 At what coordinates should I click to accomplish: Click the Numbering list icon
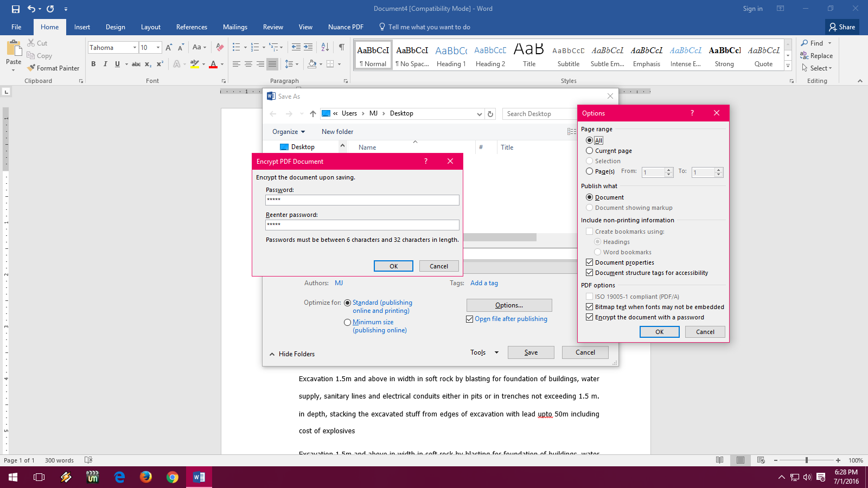tap(255, 48)
